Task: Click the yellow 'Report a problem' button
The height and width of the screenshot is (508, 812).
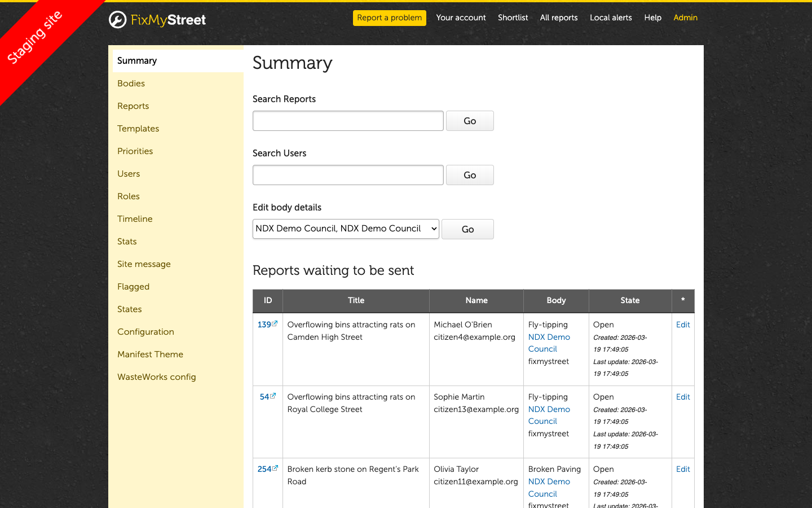Action: coord(389,17)
